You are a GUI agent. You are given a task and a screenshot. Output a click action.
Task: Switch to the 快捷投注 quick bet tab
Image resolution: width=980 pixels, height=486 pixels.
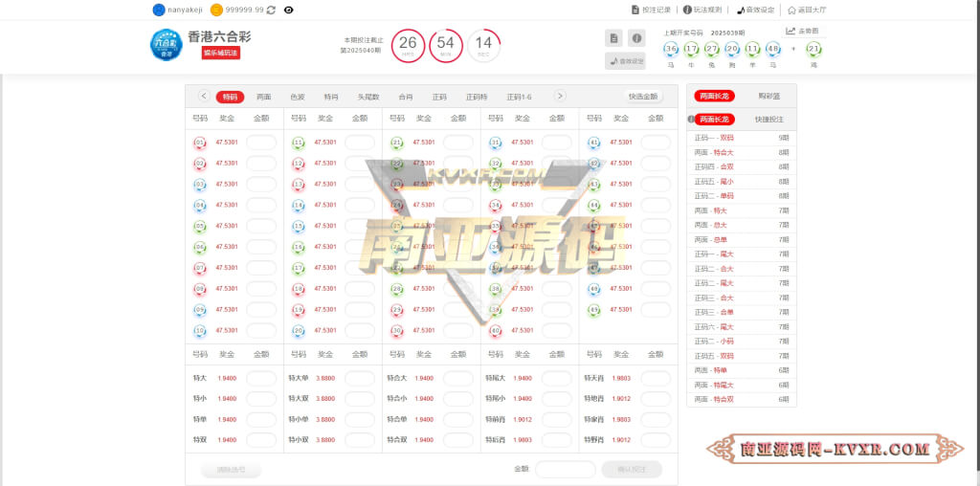coord(768,120)
